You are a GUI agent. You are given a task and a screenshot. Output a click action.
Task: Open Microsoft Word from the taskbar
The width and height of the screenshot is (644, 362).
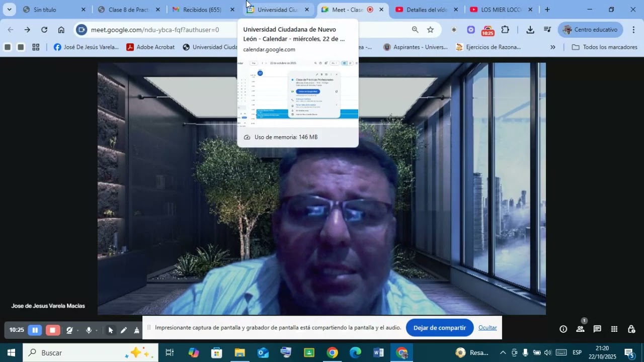[379, 353]
